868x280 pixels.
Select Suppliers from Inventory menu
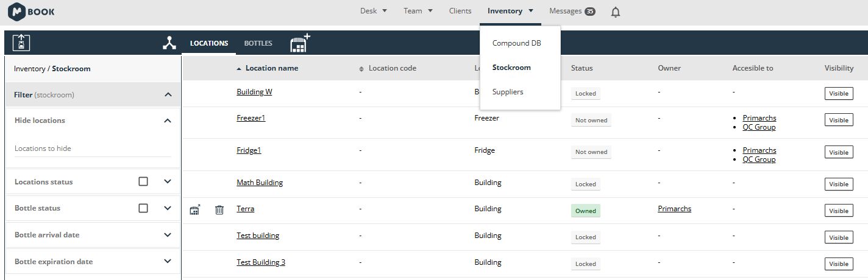point(508,92)
